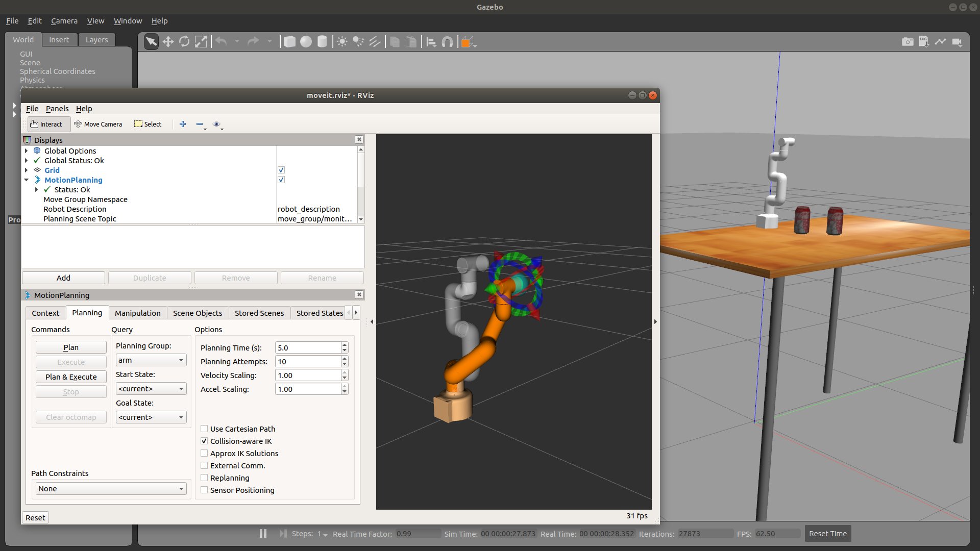
Task: Click the screenshot capture icon in Gazebo
Action: pyautogui.click(x=908, y=42)
